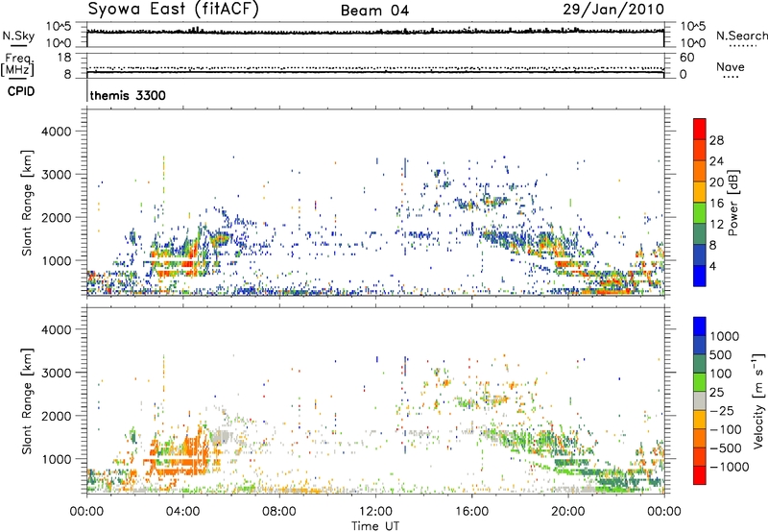Click the "04:00" time tick label
The width and height of the screenshot is (768, 532).
pyautogui.click(x=182, y=512)
